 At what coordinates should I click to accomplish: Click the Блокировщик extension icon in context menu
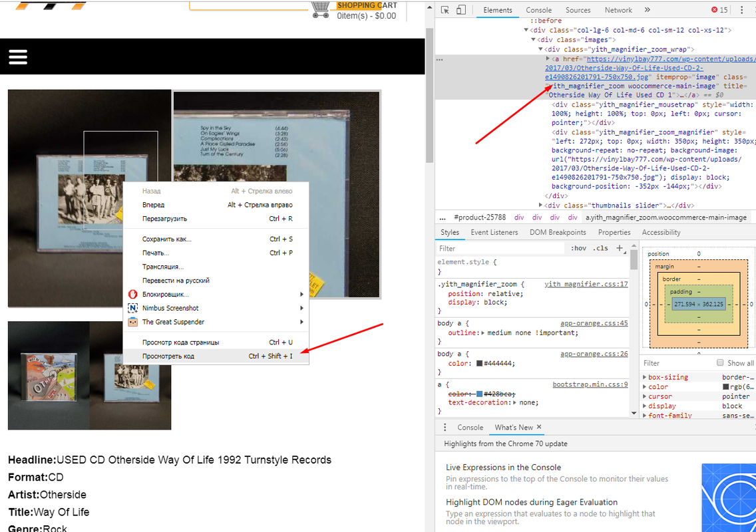[x=132, y=294]
